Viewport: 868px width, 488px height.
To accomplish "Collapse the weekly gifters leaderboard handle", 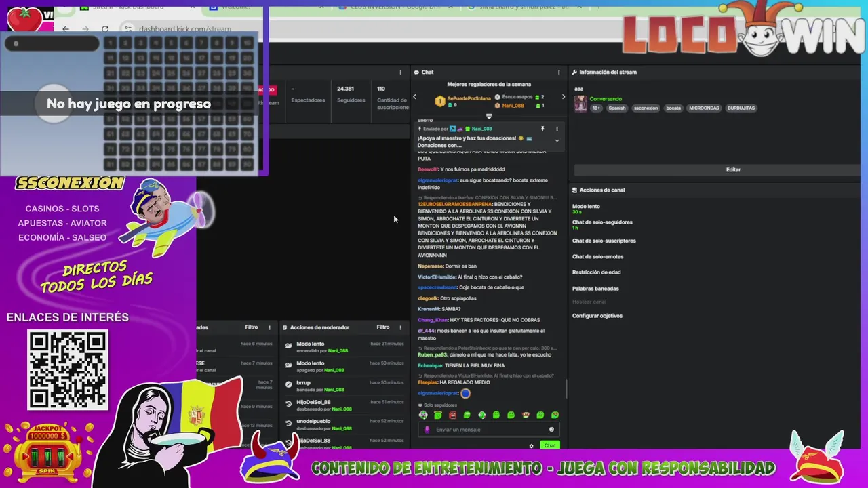I will pyautogui.click(x=489, y=117).
